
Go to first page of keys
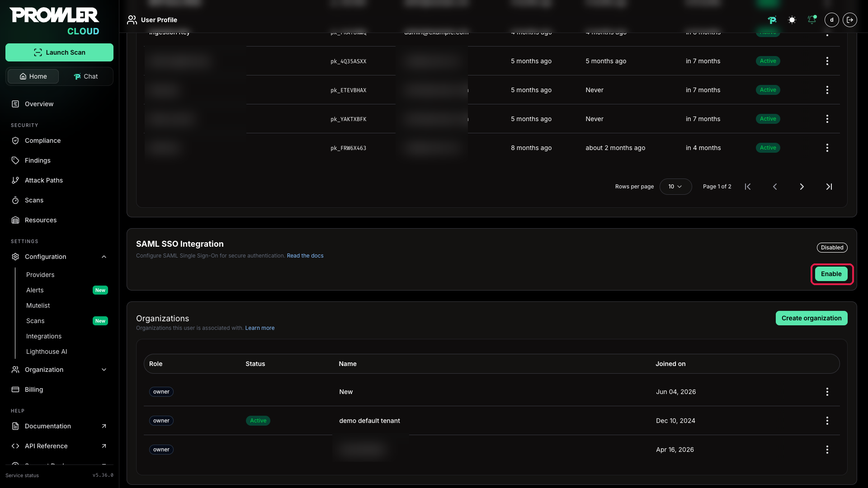[748, 187]
